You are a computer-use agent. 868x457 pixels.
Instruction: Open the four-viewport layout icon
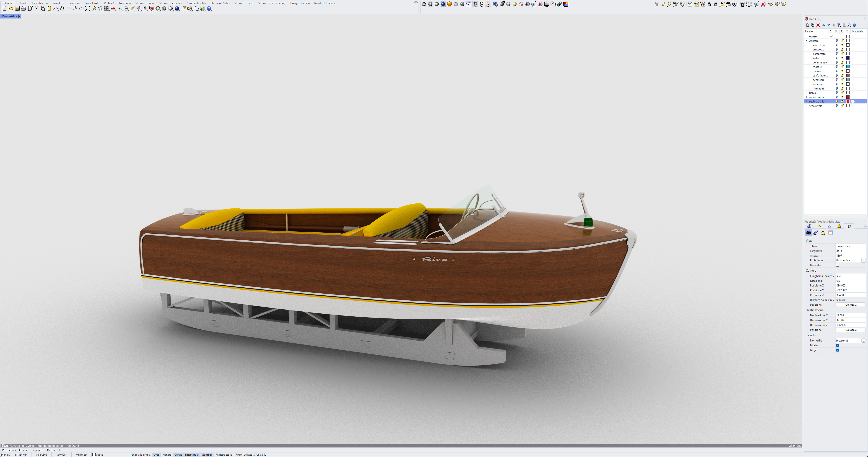[107, 9]
